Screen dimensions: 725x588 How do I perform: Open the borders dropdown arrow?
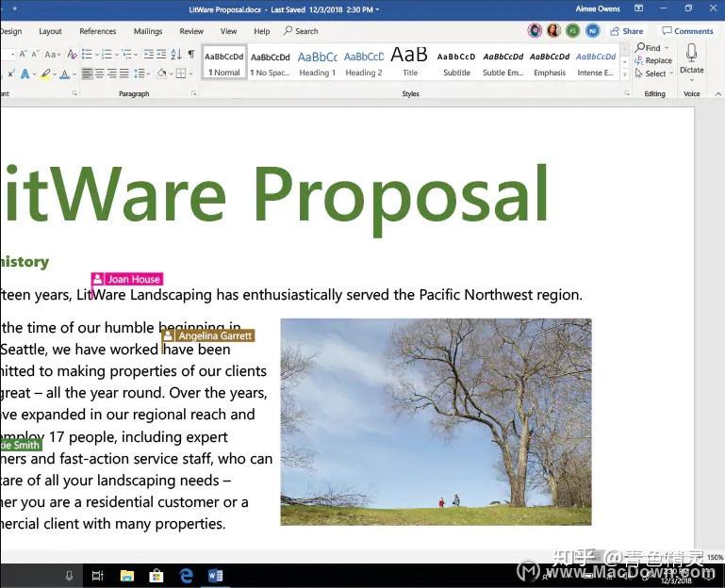(190, 73)
